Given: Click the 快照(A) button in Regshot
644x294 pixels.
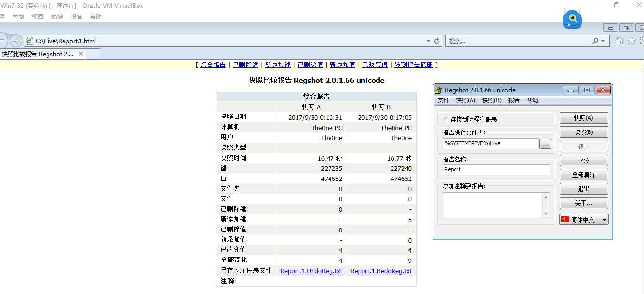Looking at the screenshot, I should [x=583, y=118].
